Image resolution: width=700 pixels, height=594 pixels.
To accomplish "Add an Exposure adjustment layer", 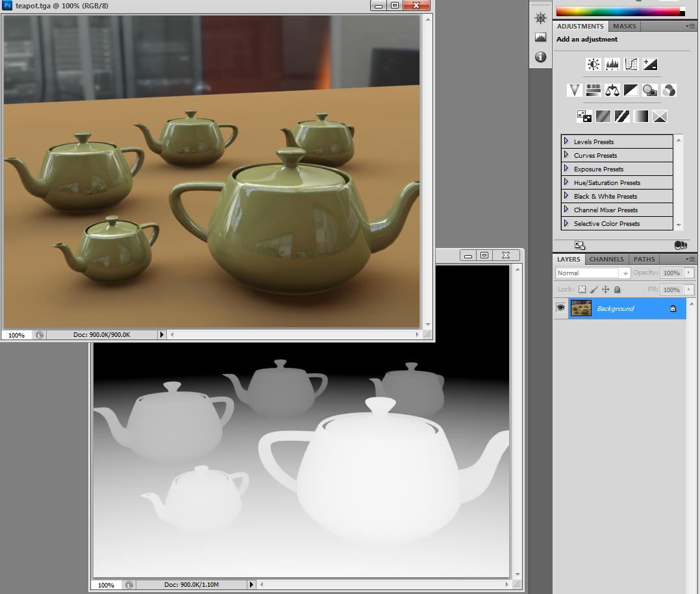I will coord(650,65).
